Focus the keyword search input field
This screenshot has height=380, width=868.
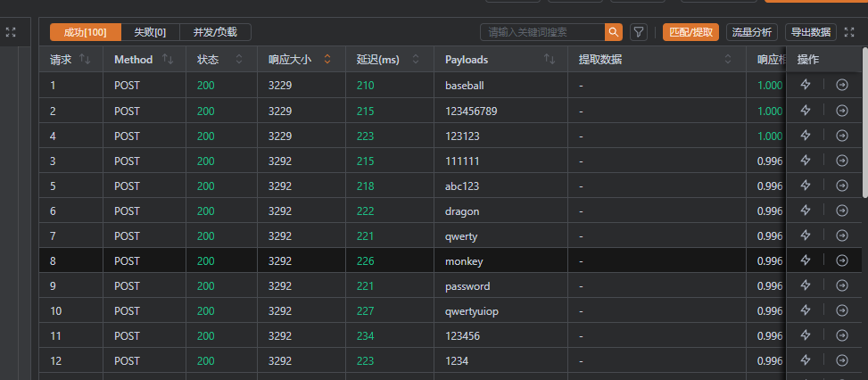(x=542, y=32)
